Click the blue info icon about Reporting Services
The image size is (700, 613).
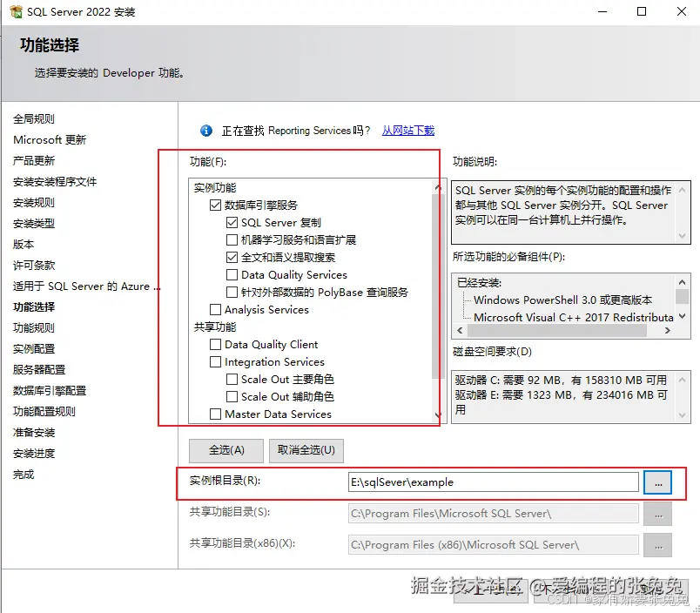205,129
